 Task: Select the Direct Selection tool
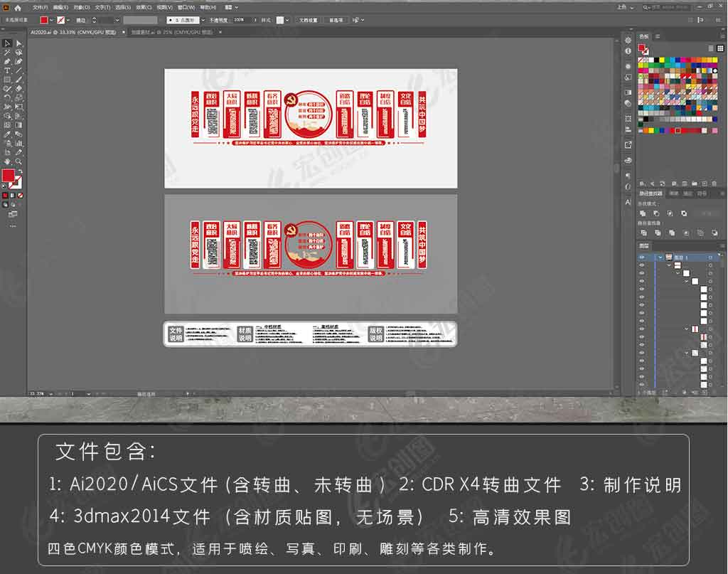pos(18,43)
